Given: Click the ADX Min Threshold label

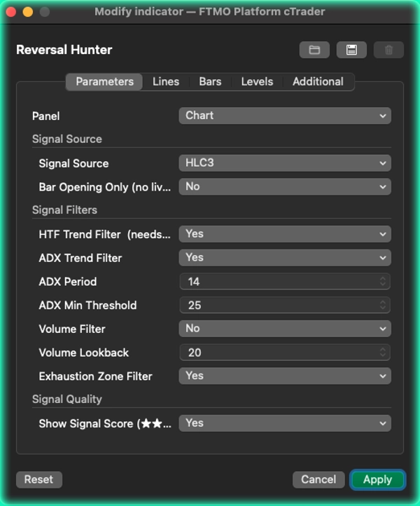Looking at the screenshot, I should pyautogui.click(x=87, y=306).
